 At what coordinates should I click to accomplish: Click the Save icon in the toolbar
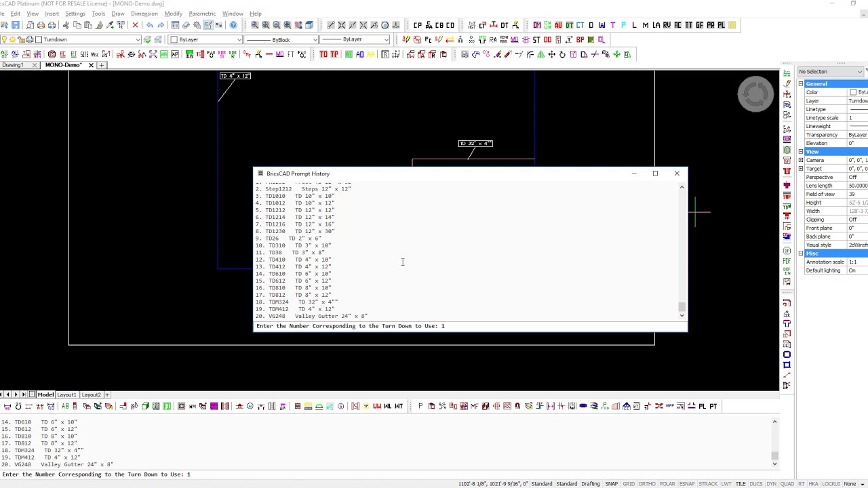point(16,25)
